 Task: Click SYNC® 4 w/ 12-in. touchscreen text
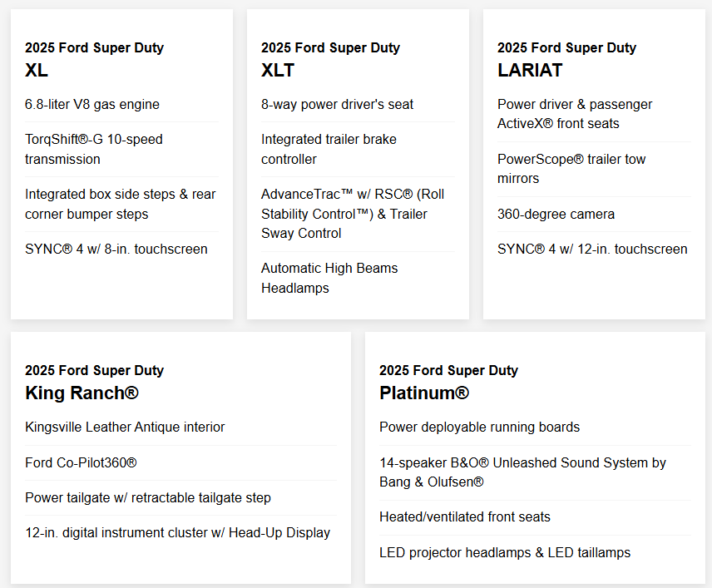592,249
